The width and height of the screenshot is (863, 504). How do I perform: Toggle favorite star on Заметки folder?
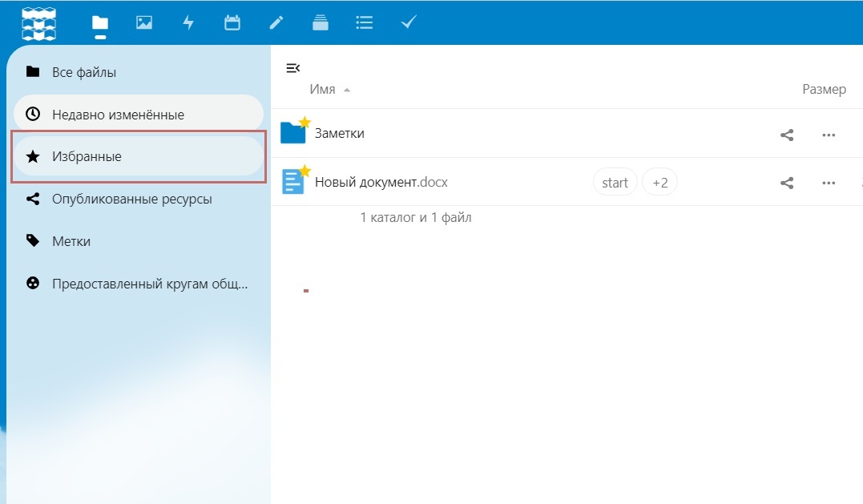(304, 122)
